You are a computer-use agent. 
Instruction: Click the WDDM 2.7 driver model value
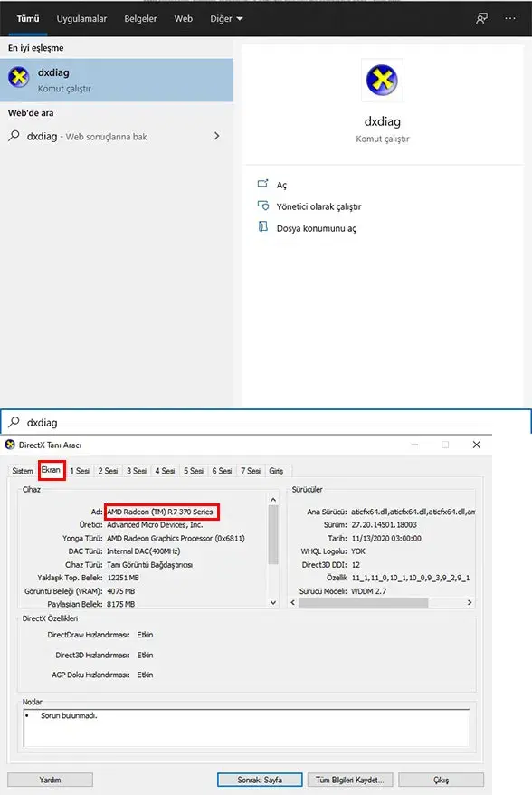(x=368, y=591)
